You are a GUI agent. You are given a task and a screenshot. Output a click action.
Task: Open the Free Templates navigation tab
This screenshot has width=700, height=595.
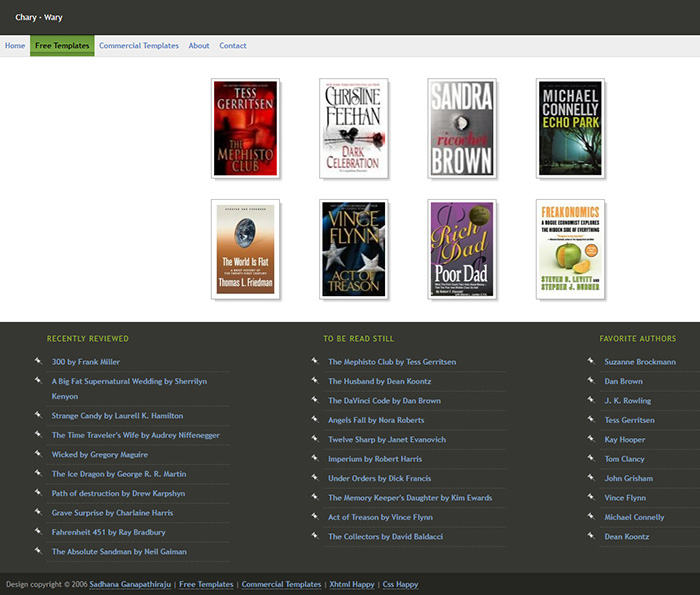(x=62, y=46)
